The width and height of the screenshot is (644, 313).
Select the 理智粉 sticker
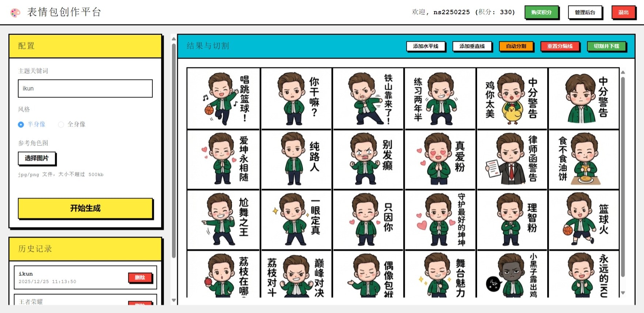coord(512,220)
